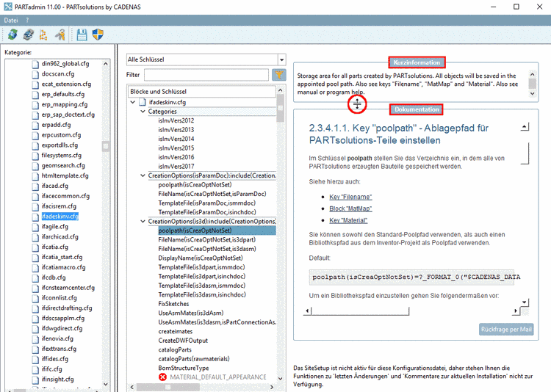Open the ? help menu
This screenshot has height=392, width=551.
click(27, 21)
